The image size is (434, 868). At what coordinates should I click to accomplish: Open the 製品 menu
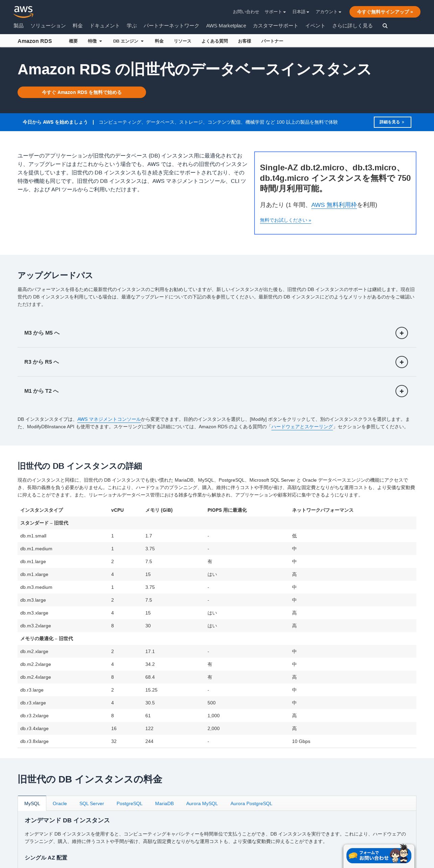coord(19,26)
